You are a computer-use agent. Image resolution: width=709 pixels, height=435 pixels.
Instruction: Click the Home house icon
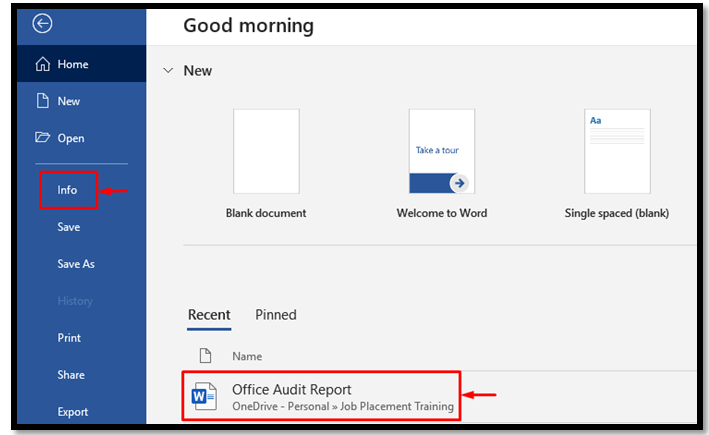43,64
